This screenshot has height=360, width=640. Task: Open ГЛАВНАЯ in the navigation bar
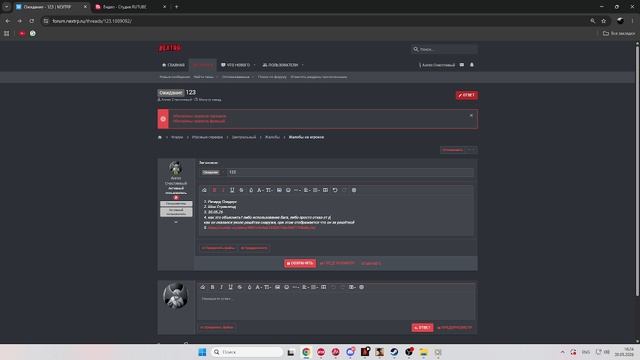click(x=173, y=65)
